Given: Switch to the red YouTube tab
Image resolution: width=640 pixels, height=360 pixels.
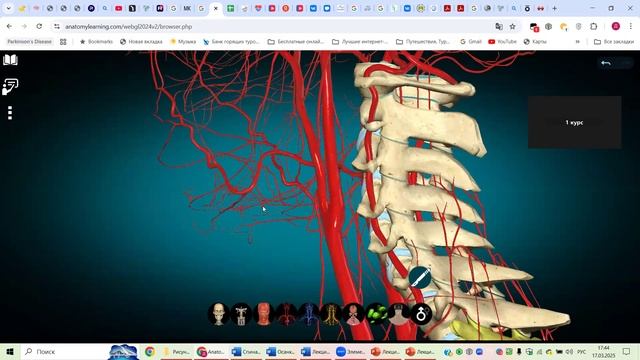Looking at the screenshot, I should 118,8.
